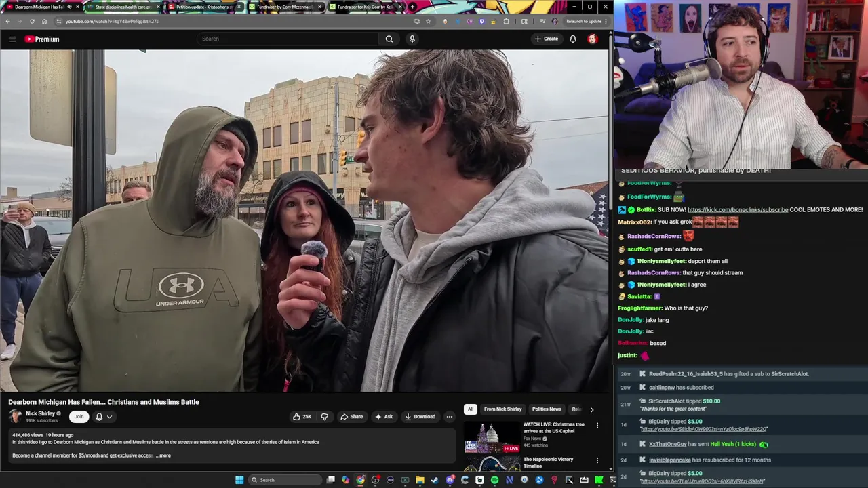Bookmark this page with star icon

click(x=428, y=21)
